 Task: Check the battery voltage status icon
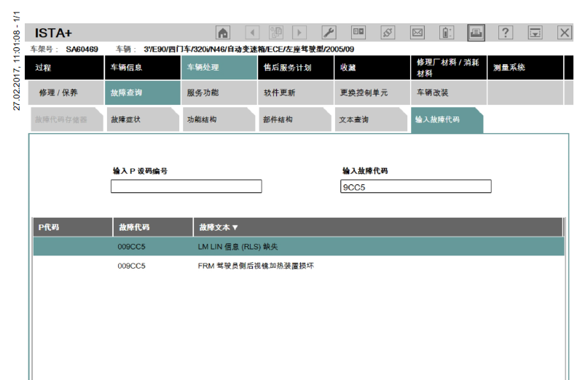click(x=446, y=33)
